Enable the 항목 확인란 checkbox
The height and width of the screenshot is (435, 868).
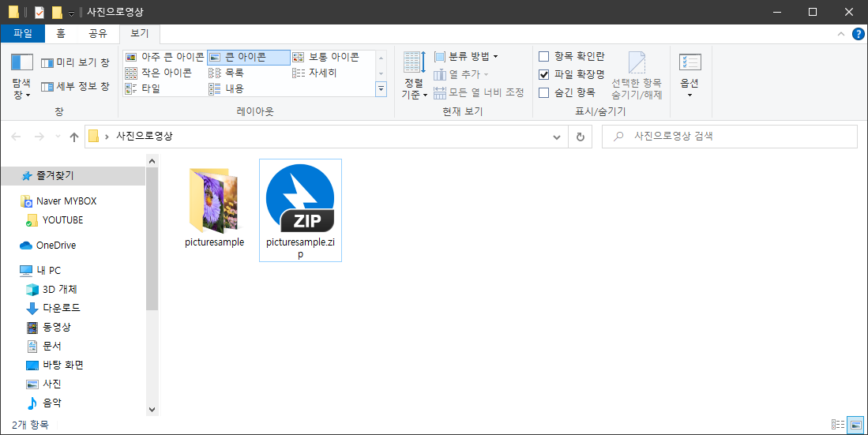click(x=543, y=57)
